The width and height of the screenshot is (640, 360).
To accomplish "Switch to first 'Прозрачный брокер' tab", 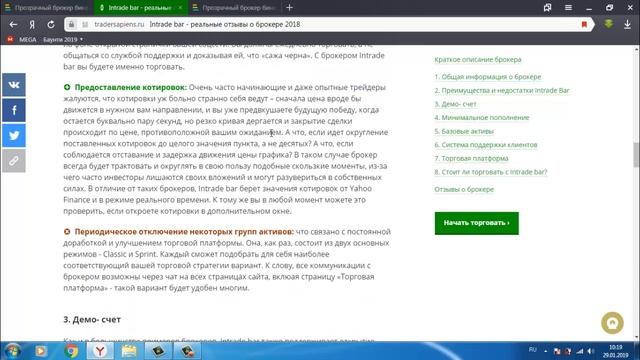I will tap(46, 8).
